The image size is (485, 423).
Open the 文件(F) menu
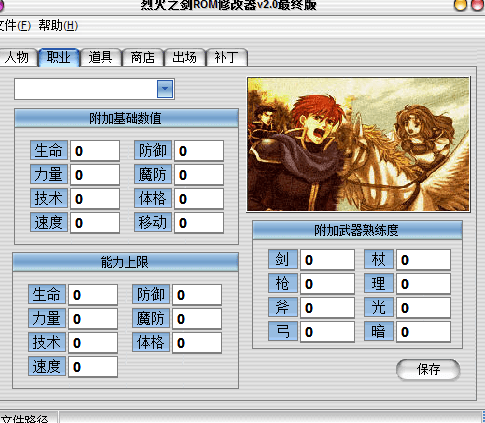(x=14, y=26)
